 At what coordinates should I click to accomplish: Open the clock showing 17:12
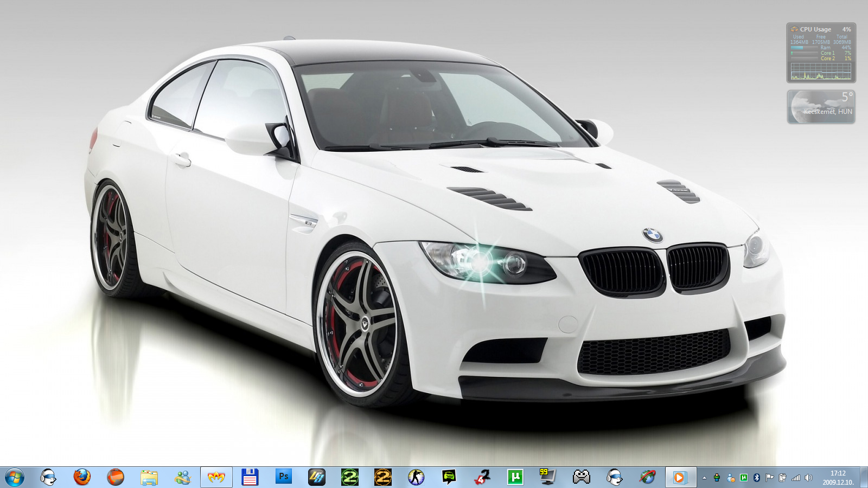[x=838, y=478]
